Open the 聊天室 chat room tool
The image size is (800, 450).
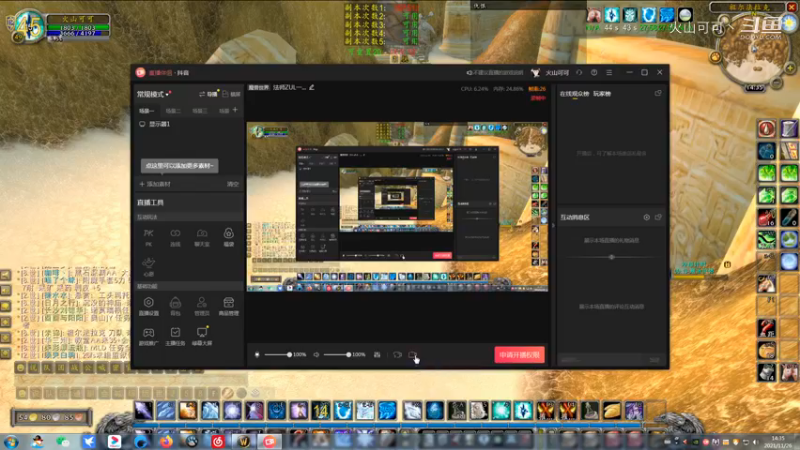[x=202, y=237]
